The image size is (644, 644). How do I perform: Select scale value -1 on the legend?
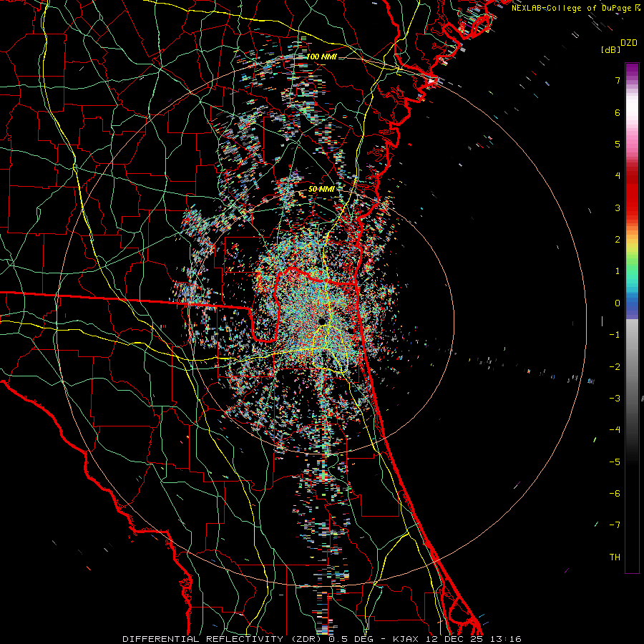pyautogui.click(x=615, y=335)
